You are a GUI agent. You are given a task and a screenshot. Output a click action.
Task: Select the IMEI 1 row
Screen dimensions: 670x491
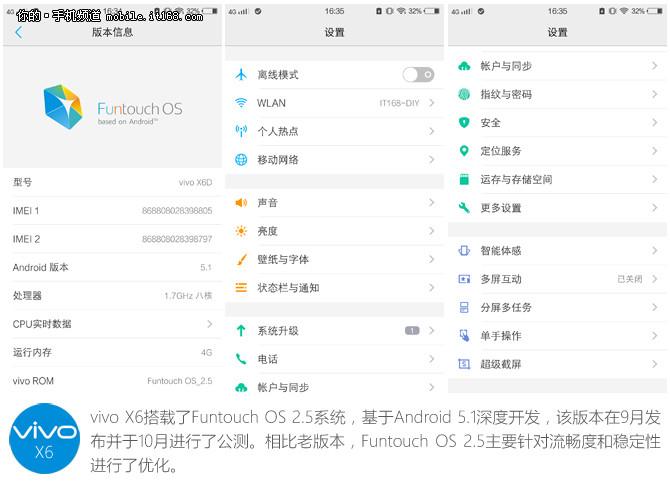pos(112,210)
